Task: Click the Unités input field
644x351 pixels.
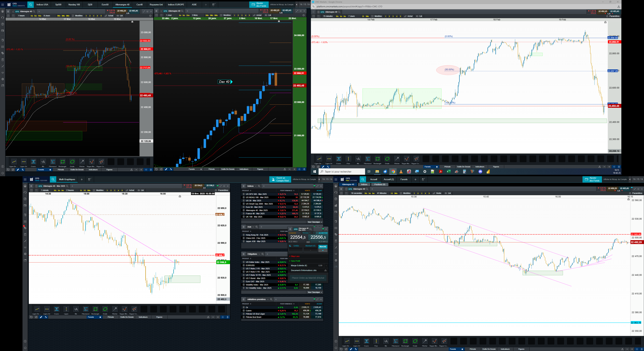Action: pos(296,250)
